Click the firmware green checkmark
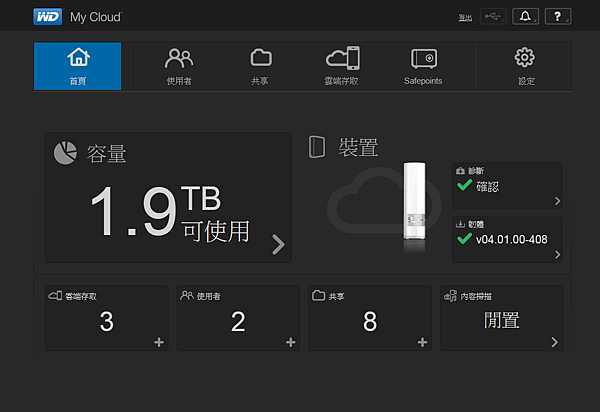The image size is (600, 412). point(465,239)
